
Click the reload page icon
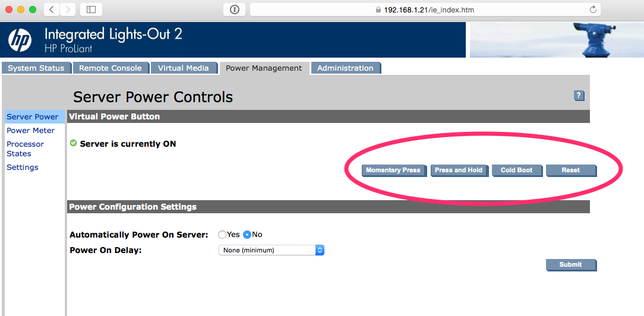pos(592,10)
